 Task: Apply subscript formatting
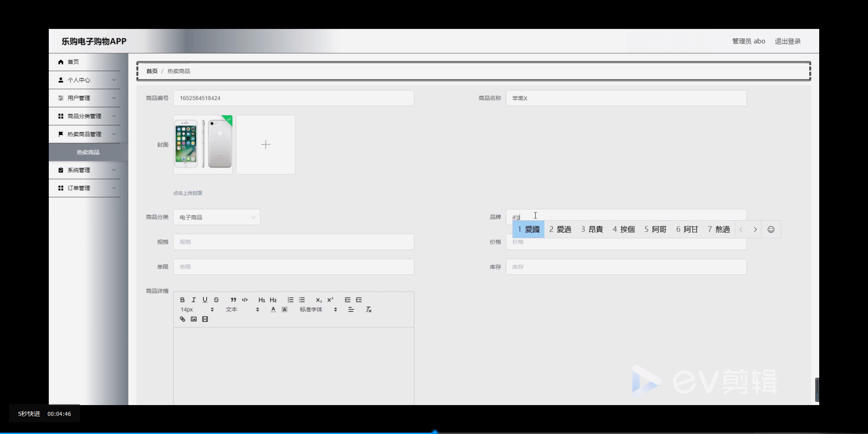(x=319, y=300)
